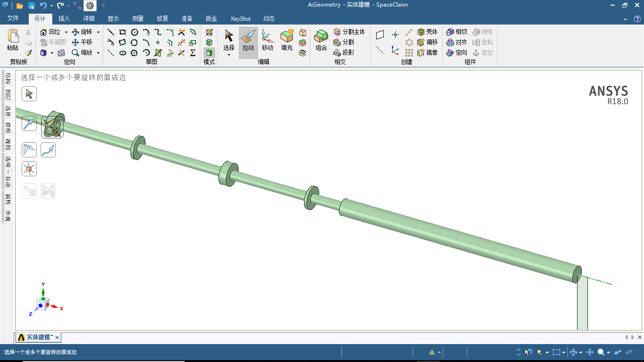Switch to the Measure (测量) tab
The height and width of the screenshot is (362, 644).
tap(138, 19)
